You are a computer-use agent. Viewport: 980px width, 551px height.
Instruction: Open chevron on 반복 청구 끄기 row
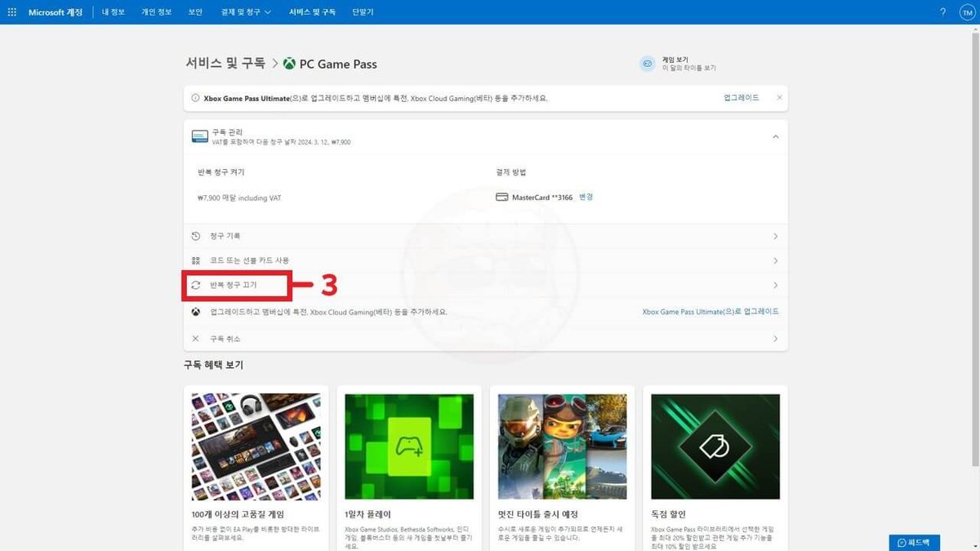click(775, 286)
